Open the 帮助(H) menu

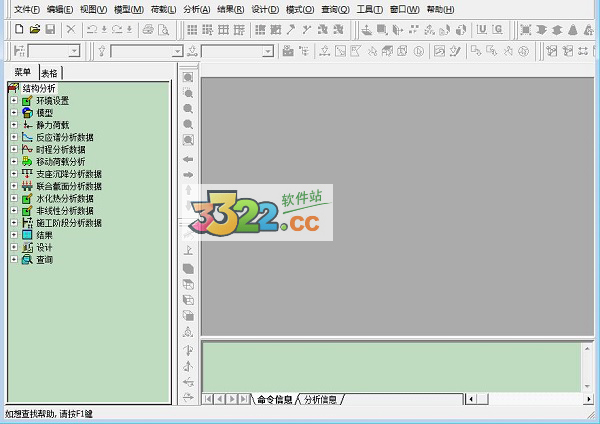pos(440,9)
